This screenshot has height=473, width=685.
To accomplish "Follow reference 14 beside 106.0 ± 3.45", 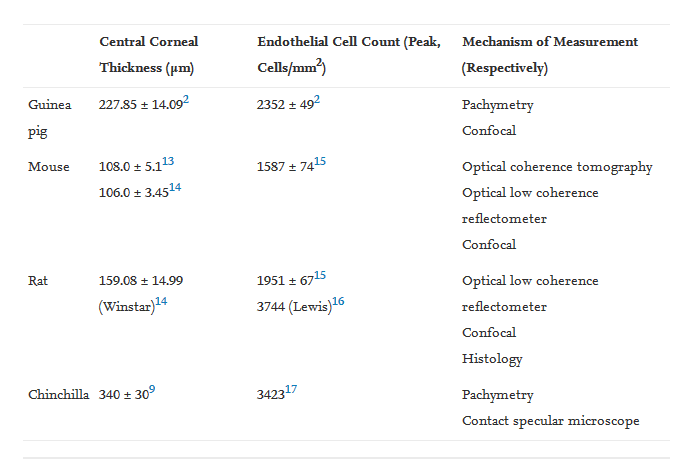I will coord(175,188).
